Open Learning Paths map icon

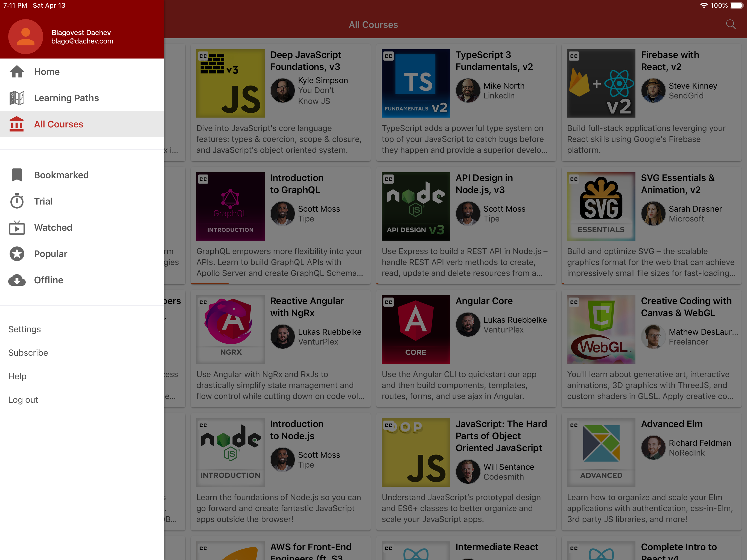click(x=17, y=98)
